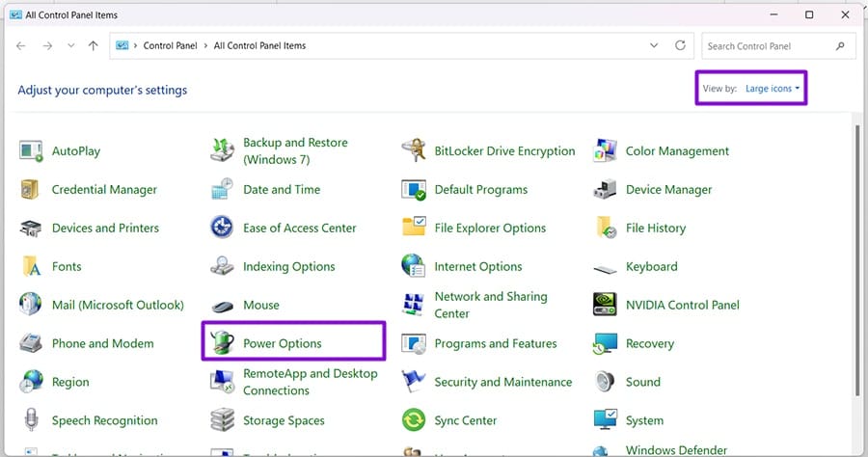This screenshot has height=457, width=868.
Task: Click the Control Panel breadcrumb
Action: coord(170,45)
